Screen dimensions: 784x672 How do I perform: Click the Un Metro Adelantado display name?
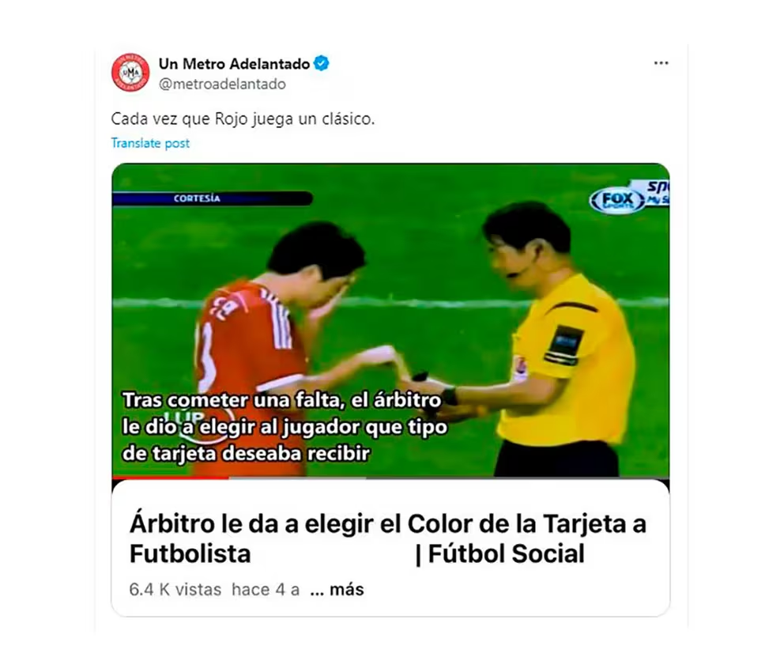point(234,64)
